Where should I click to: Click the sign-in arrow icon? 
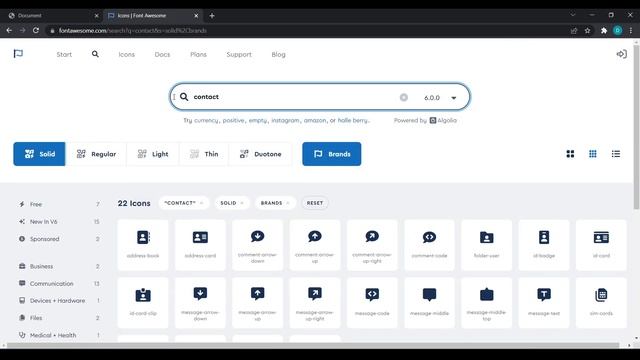(x=622, y=54)
